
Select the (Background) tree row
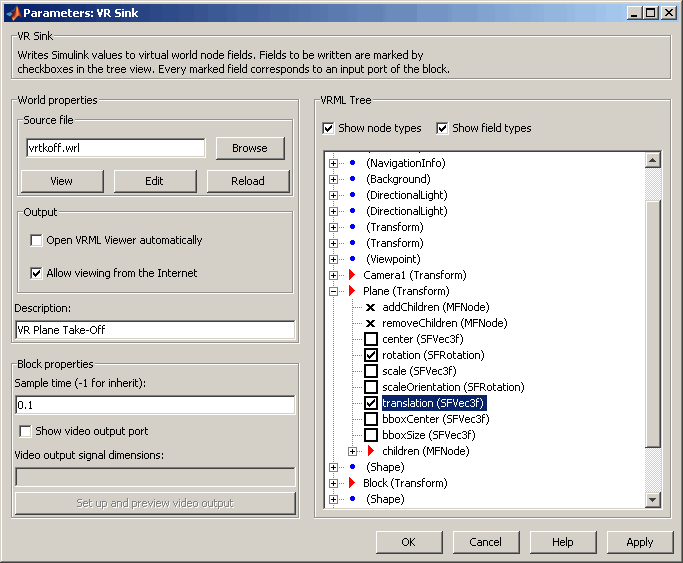click(x=398, y=179)
